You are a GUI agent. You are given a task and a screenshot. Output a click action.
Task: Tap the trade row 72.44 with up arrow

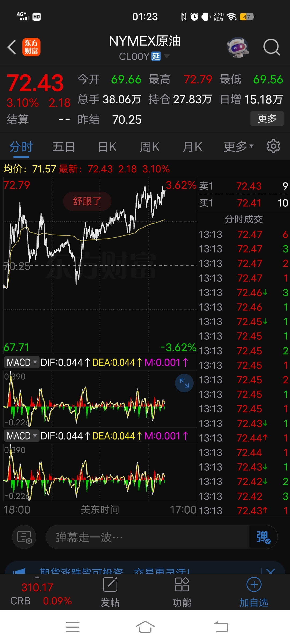pos(244,438)
